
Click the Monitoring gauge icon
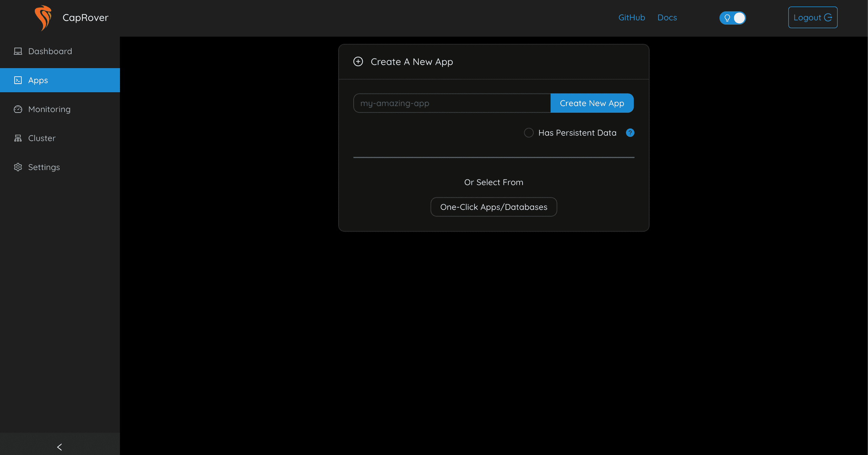click(x=18, y=109)
